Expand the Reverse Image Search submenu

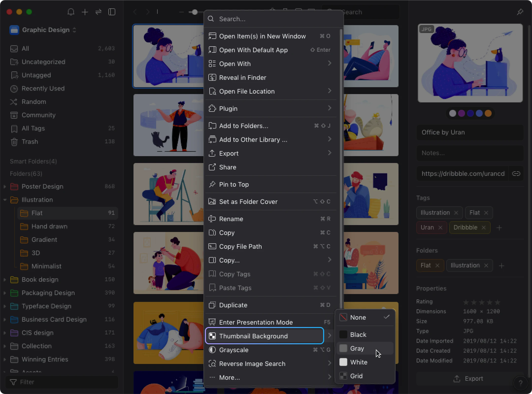coord(330,363)
